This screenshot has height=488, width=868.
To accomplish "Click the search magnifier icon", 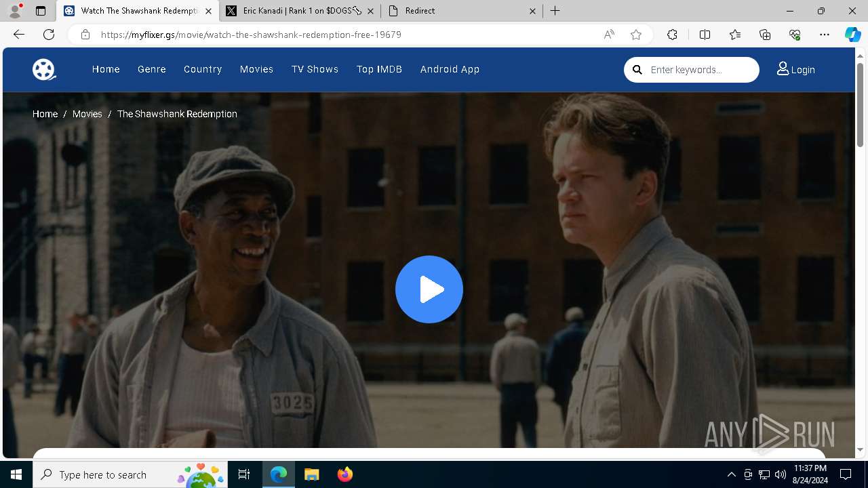I will pos(637,69).
